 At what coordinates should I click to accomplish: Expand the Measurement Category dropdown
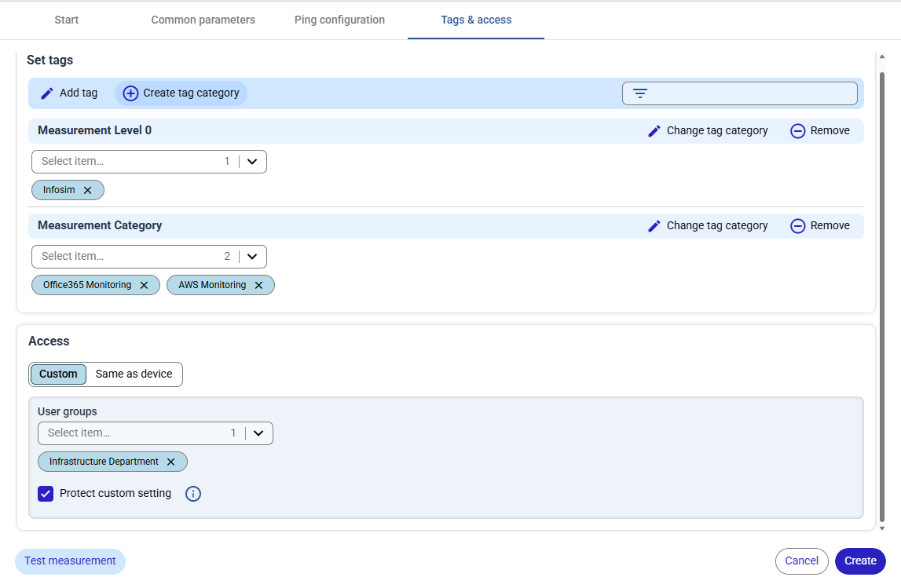click(x=252, y=257)
